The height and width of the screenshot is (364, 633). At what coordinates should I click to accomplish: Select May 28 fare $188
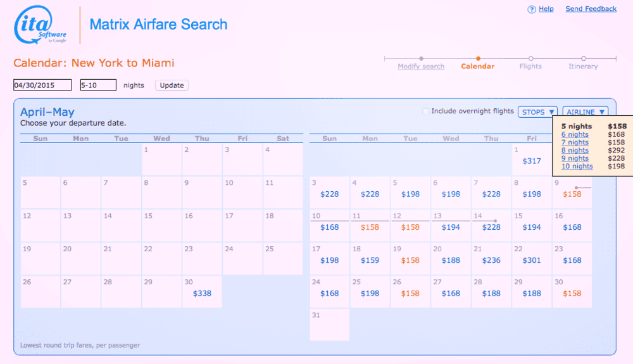(x=491, y=293)
